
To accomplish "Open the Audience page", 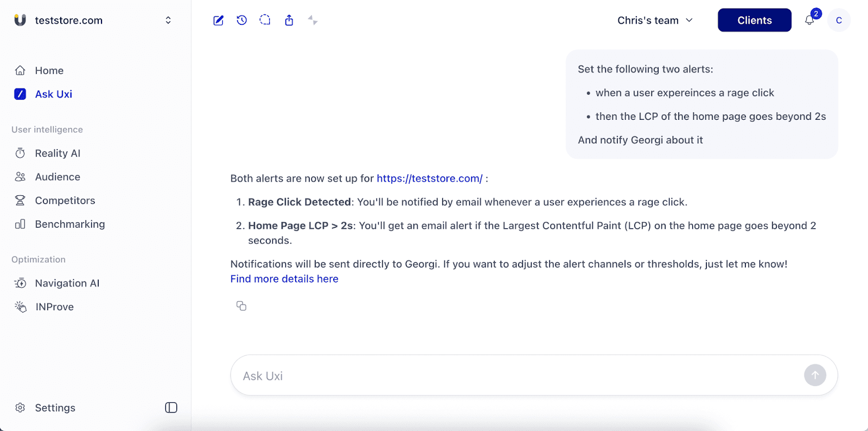I will (58, 177).
